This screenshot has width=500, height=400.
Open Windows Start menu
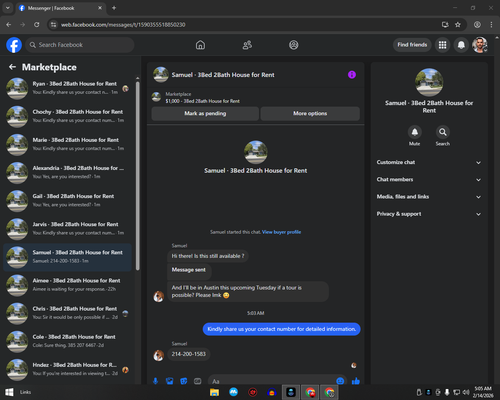(x=9, y=392)
